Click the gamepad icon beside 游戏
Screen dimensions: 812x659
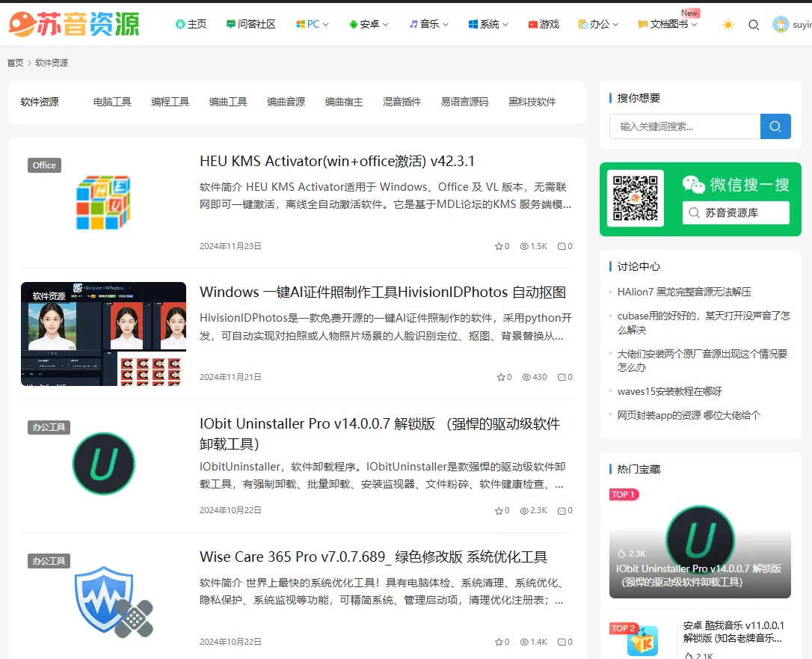(530, 24)
